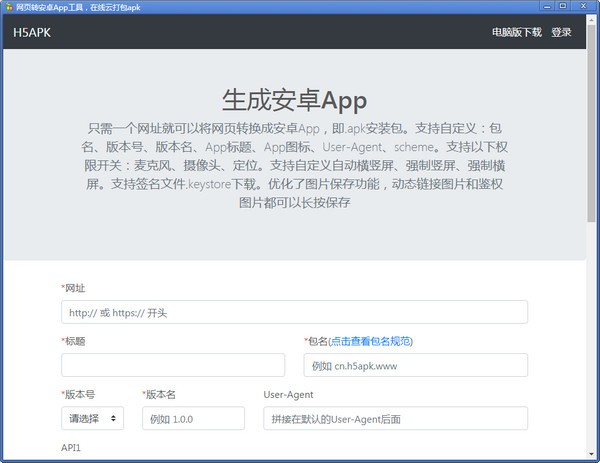Image resolution: width=600 pixels, height=463 pixels.
Task: Click the description paragraph under the heading
Action: coord(294,165)
